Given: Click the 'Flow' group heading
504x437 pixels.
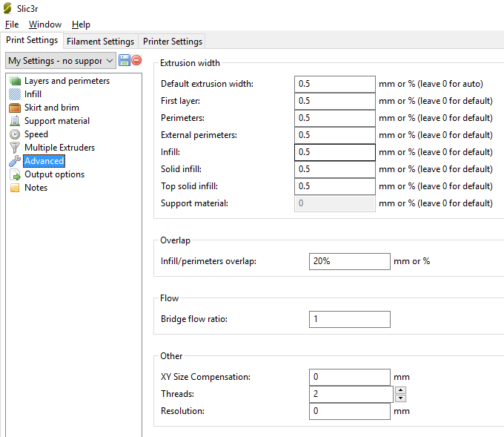Looking at the screenshot, I should click(x=169, y=298).
